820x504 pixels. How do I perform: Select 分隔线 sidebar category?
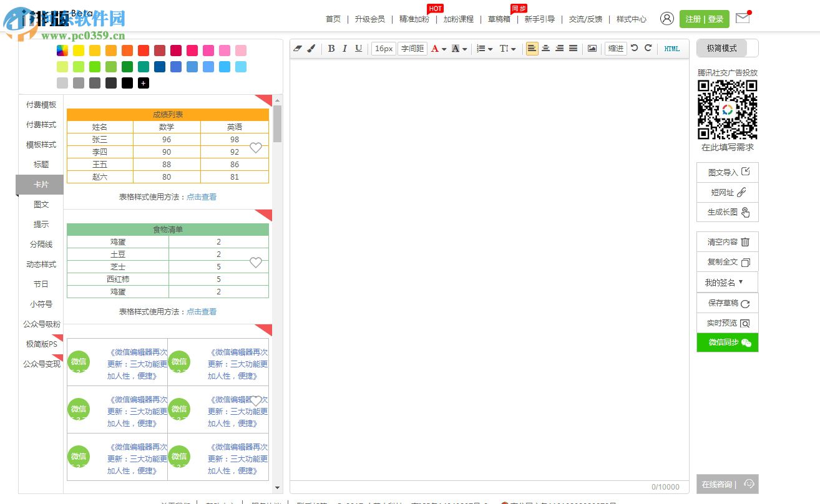tap(41, 245)
